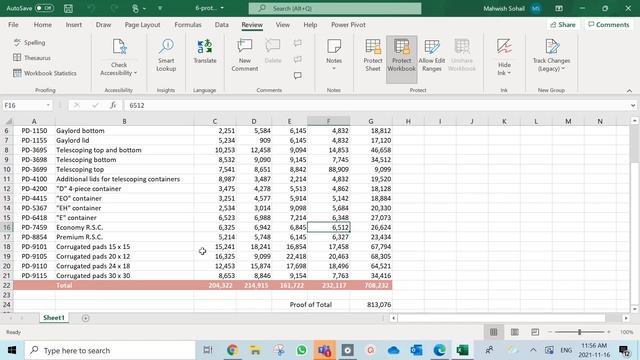
Task: Click the Proof of Total cell
Action: pos(311,304)
